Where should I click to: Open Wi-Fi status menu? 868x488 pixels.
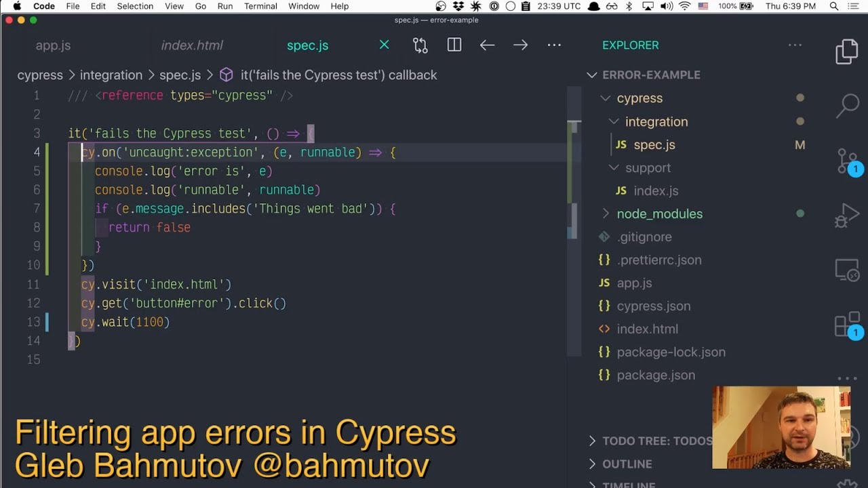pos(684,6)
